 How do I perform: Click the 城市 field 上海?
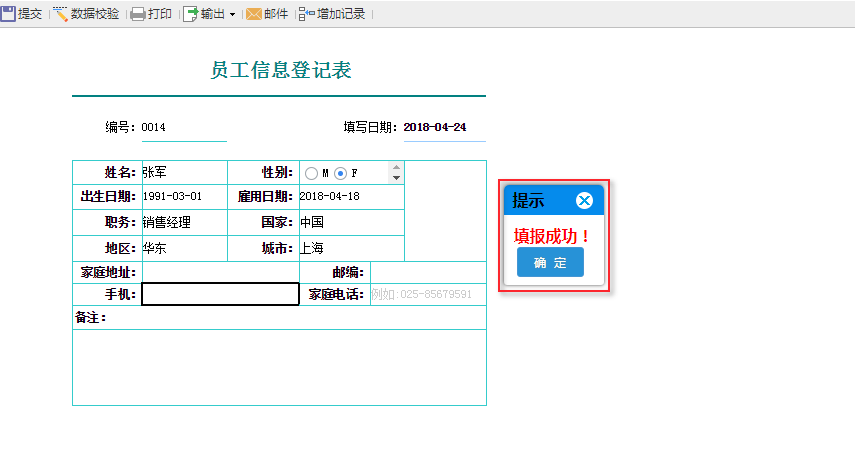coord(352,249)
